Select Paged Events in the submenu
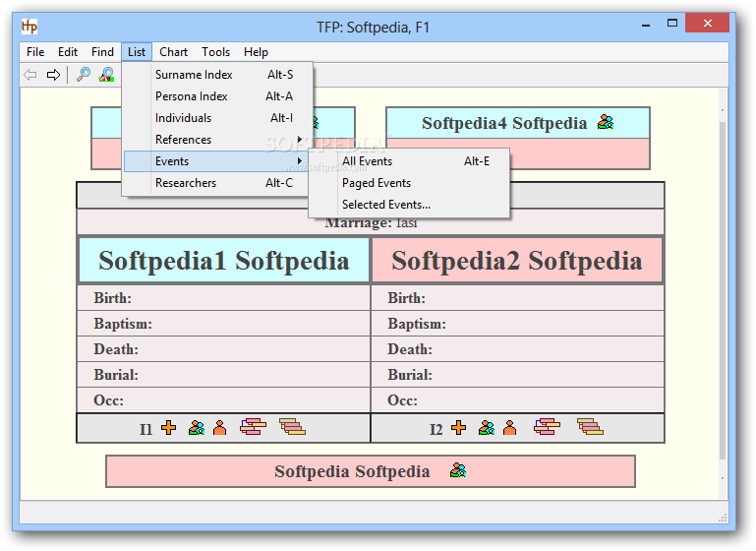The image size is (756, 551). click(x=409, y=183)
